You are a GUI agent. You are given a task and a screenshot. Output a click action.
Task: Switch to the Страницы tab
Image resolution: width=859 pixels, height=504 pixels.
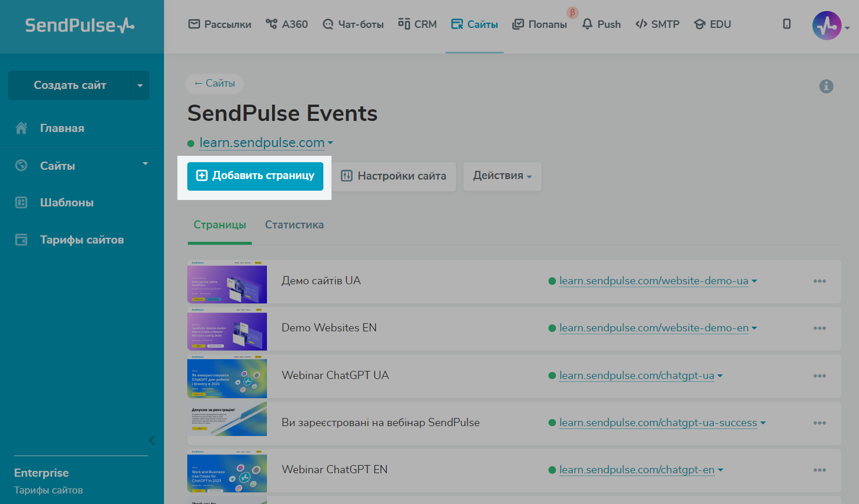click(220, 225)
